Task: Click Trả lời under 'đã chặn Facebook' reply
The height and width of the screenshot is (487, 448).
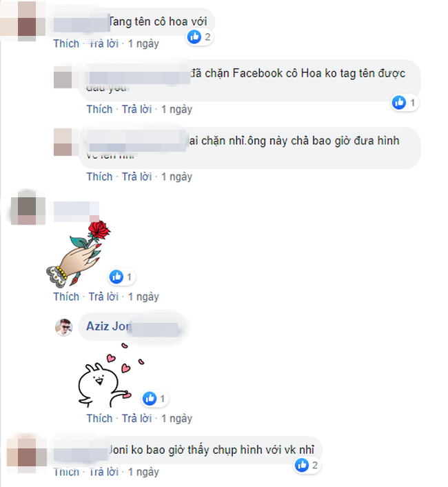Action: (x=136, y=109)
